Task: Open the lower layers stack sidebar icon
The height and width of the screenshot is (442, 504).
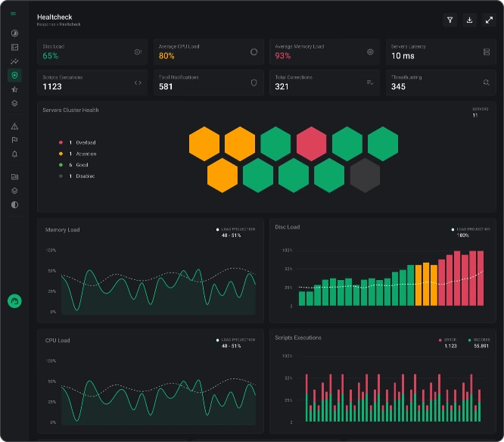Action: [x=14, y=191]
